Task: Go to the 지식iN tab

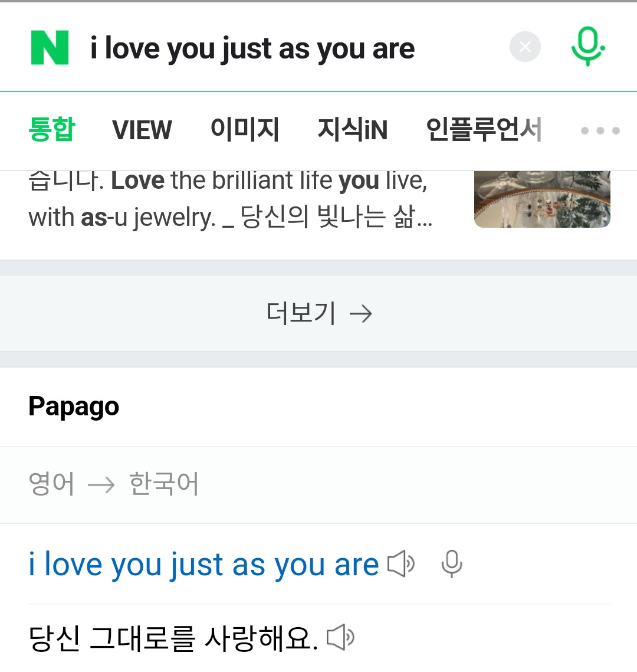Action: click(x=352, y=130)
